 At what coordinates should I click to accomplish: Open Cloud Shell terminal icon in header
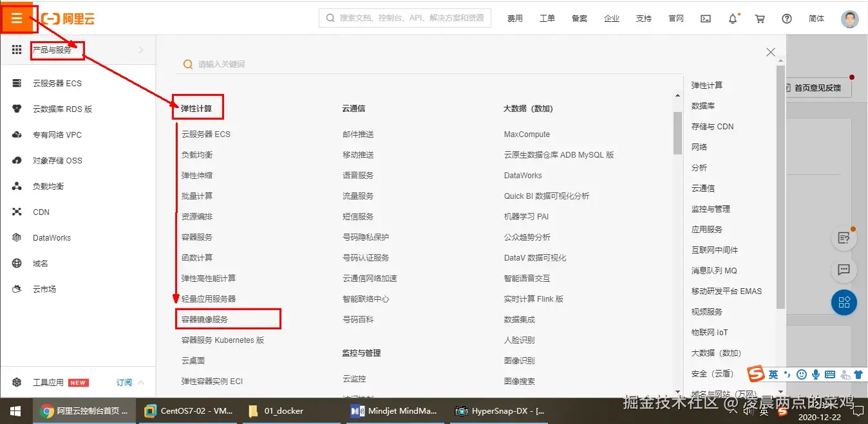point(706,19)
